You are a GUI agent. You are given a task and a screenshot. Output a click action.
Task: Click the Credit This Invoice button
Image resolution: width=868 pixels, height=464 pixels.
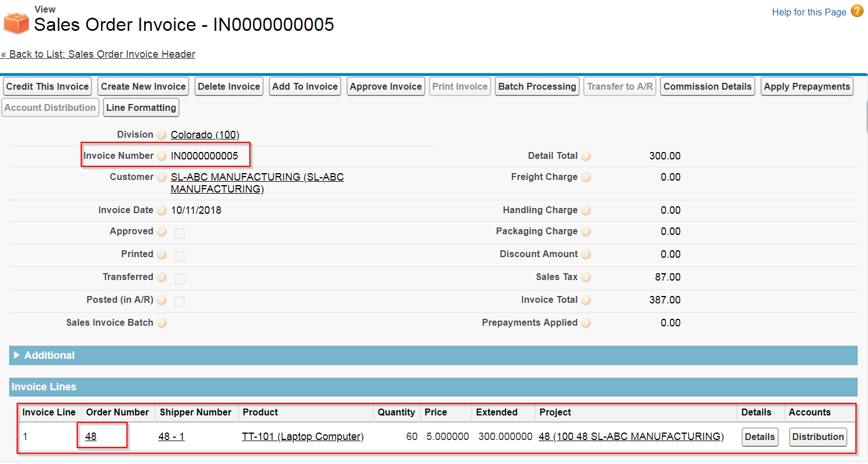[x=47, y=87]
